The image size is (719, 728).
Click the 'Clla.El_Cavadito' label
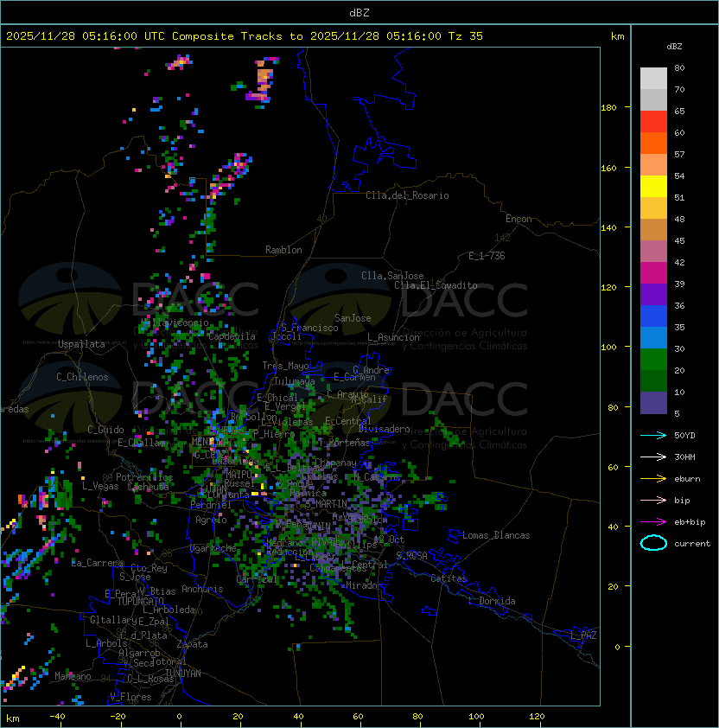tap(436, 285)
